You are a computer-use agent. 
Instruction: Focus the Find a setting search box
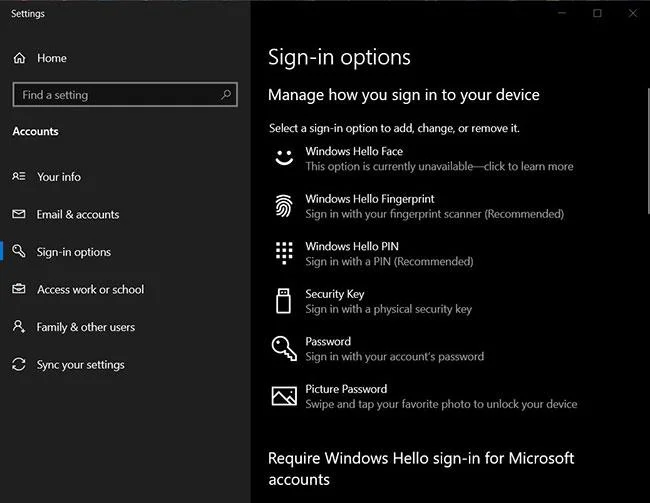click(125, 95)
